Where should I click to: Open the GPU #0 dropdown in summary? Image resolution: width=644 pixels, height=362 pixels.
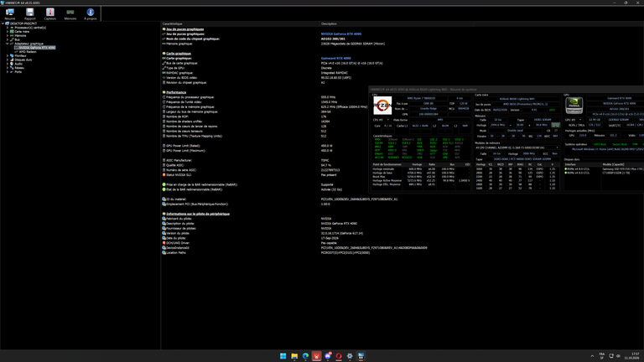pyautogui.click(x=574, y=120)
